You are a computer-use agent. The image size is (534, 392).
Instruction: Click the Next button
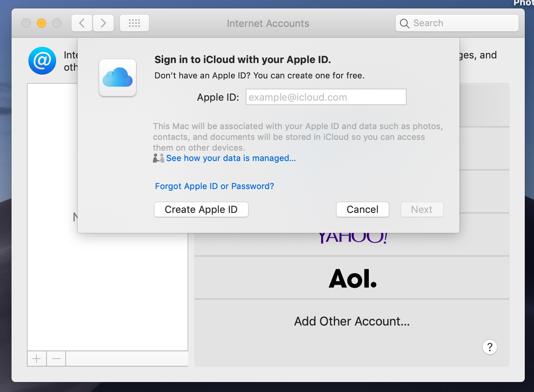422,209
